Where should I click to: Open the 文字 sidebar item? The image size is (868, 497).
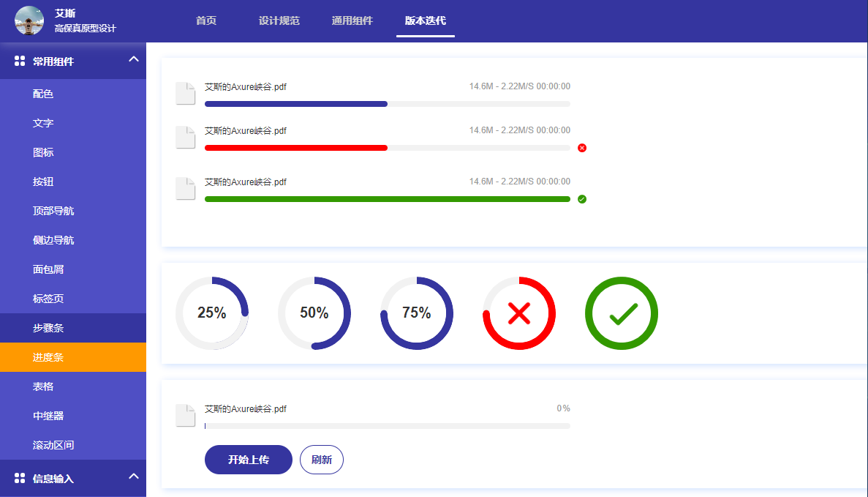73,123
